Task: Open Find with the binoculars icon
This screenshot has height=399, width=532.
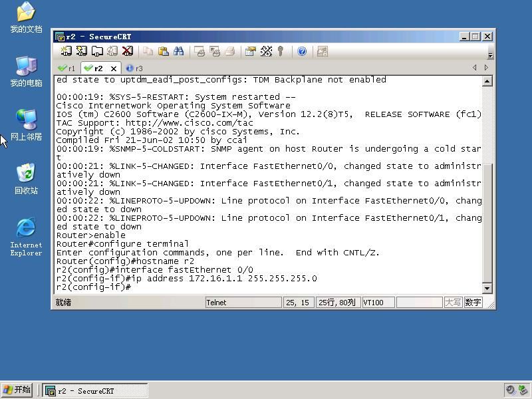Action: 179,51
